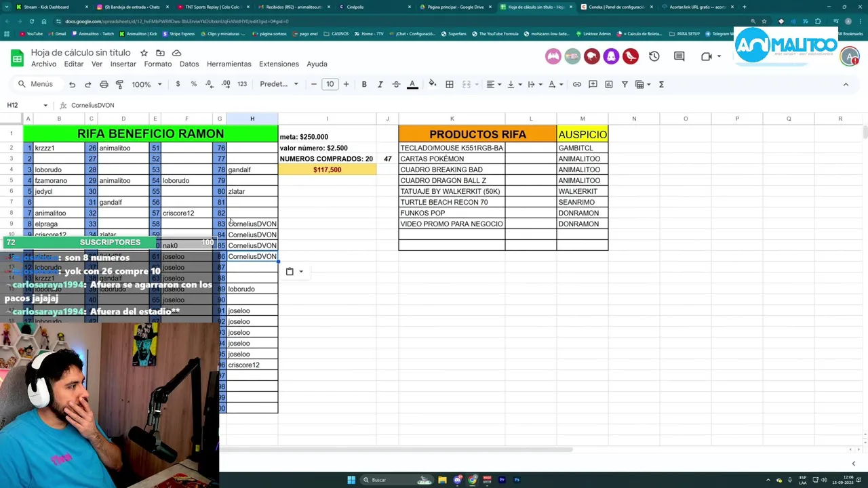Collapse the toolbar with the chevron
Image resolution: width=868 pixels, height=488 pixels.
tap(846, 84)
